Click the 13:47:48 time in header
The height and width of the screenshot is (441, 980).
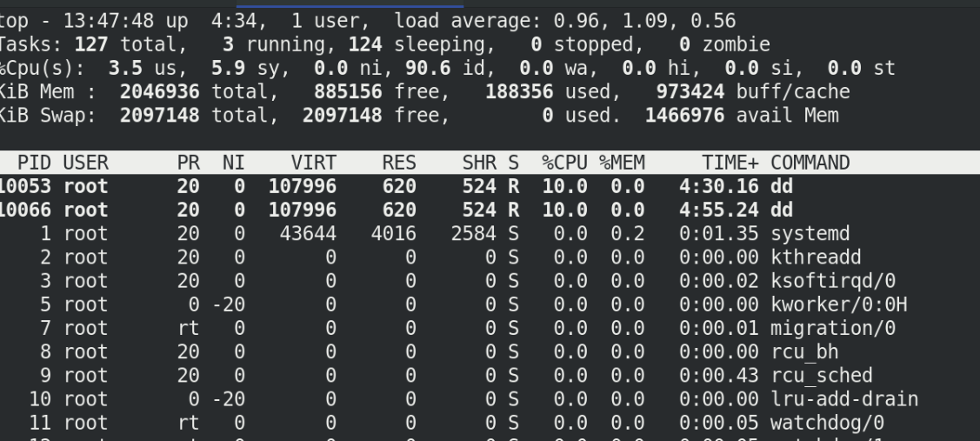[109, 21]
